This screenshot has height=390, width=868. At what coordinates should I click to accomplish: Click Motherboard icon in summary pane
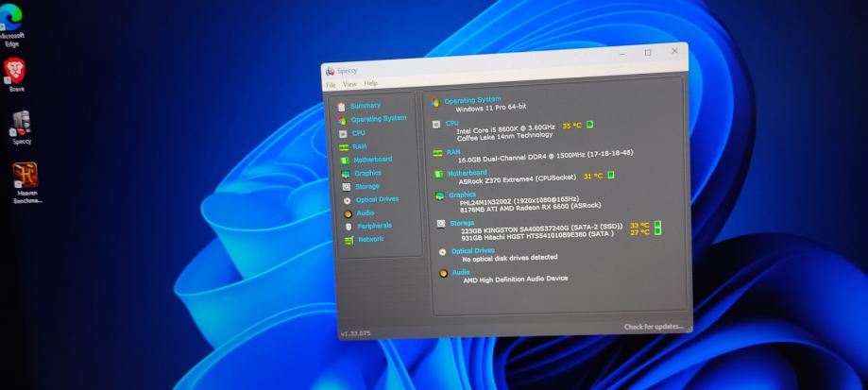pos(438,175)
